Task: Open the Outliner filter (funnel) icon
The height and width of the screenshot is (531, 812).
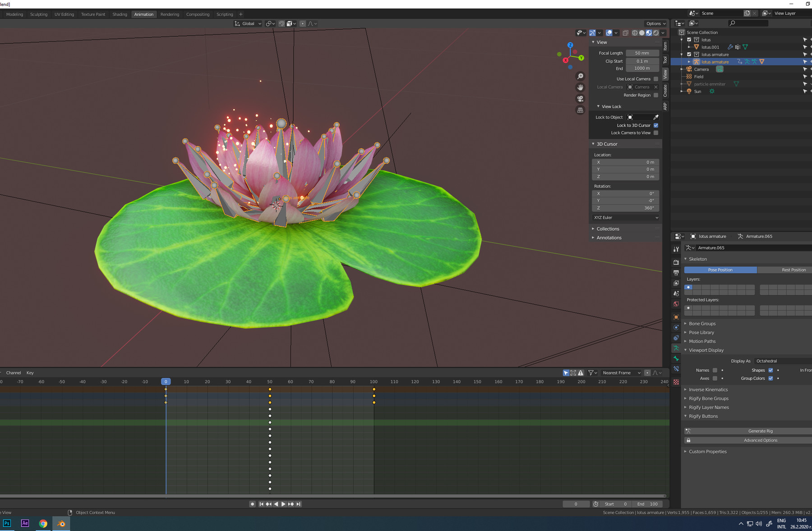Action: [809, 23]
